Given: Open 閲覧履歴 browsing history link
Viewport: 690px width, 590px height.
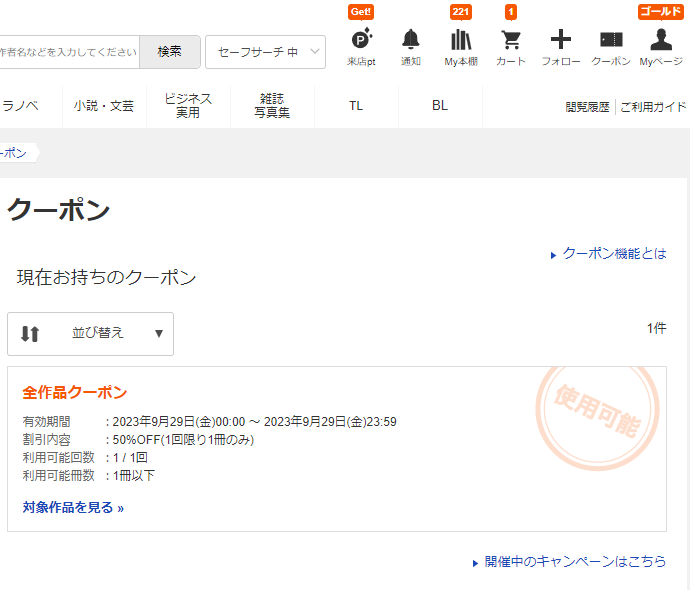Looking at the screenshot, I should [587, 107].
